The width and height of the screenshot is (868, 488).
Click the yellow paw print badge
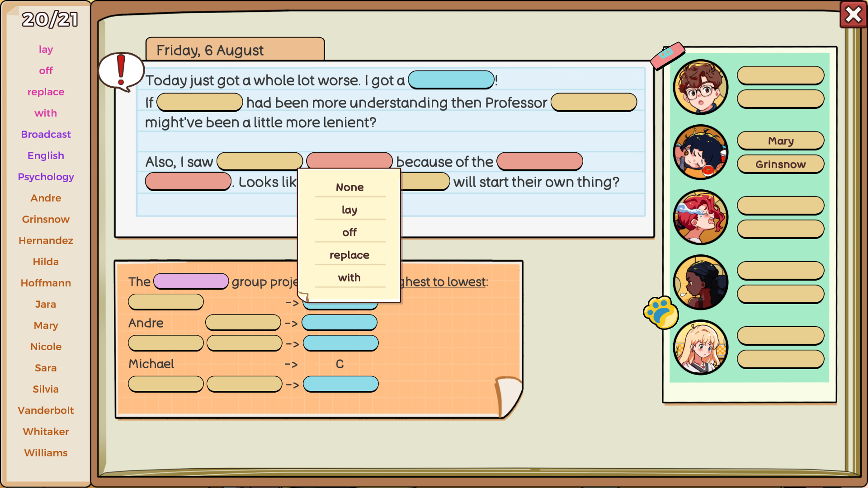tap(661, 312)
